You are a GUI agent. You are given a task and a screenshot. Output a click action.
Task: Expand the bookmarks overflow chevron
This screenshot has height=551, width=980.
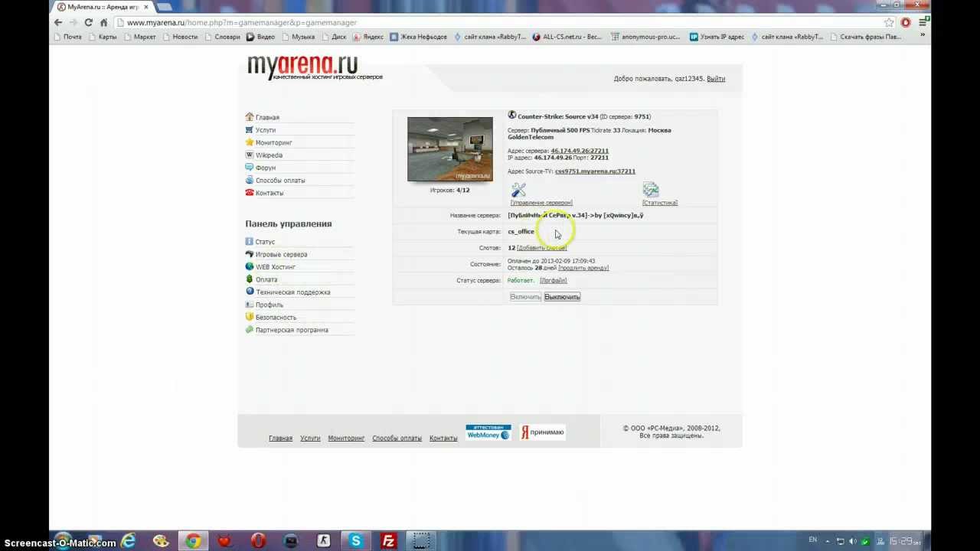[923, 36]
